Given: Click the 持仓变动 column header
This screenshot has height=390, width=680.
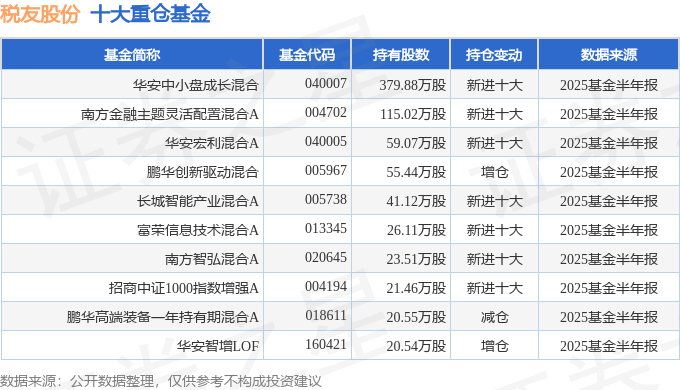Looking at the screenshot, I should tap(494, 55).
